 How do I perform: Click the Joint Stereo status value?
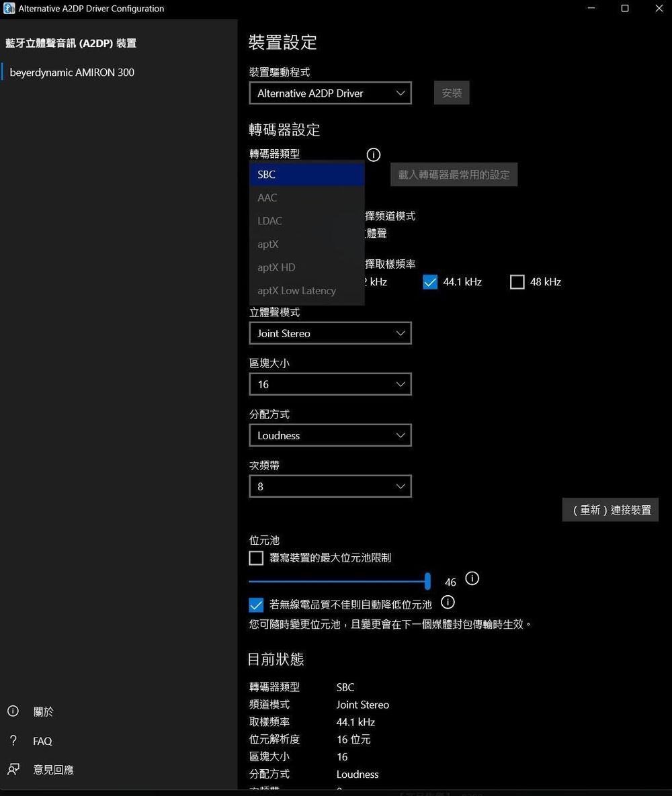click(363, 705)
